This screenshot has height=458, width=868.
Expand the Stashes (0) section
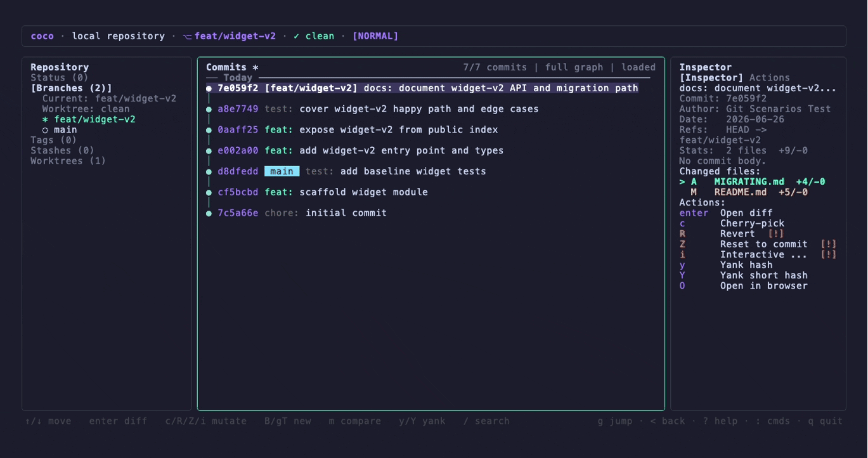tap(62, 150)
